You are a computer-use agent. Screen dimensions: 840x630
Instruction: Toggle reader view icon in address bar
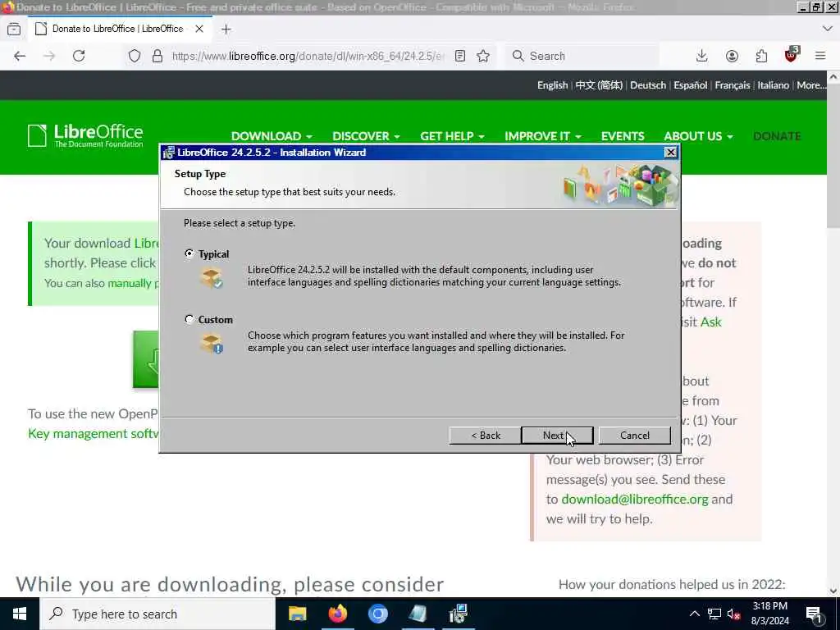(x=459, y=56)
